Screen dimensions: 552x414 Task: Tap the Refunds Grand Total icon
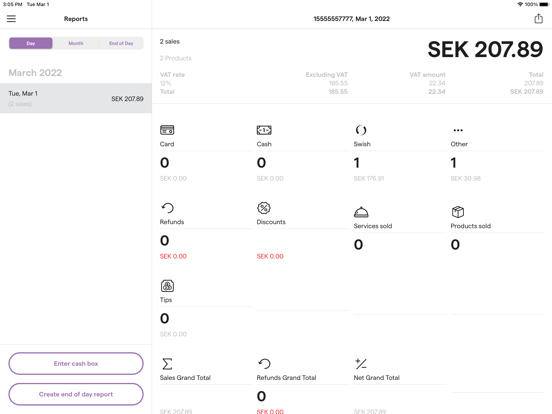point(264,364)
